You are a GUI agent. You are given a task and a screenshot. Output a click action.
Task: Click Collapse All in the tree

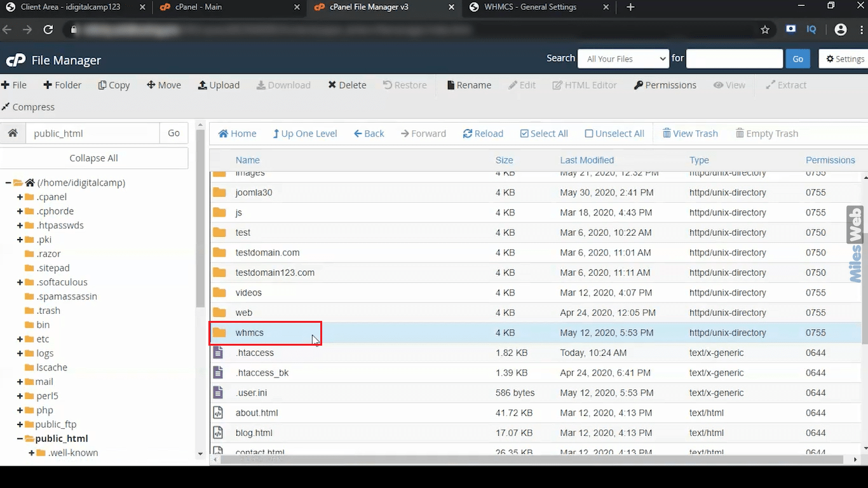click(x=94, y=158)
